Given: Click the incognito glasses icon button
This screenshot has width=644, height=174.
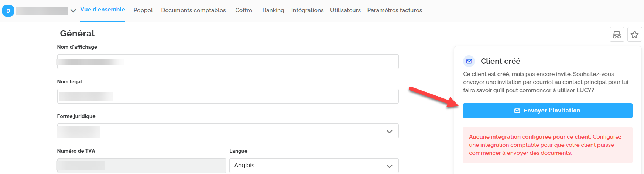Looking at the screenshot, I should [x=617, y=35].
